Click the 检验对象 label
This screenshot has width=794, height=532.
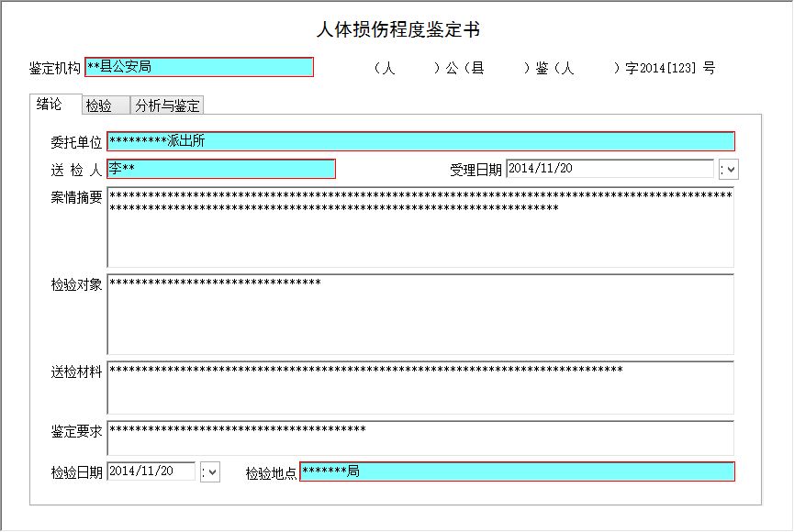[76, 284]
